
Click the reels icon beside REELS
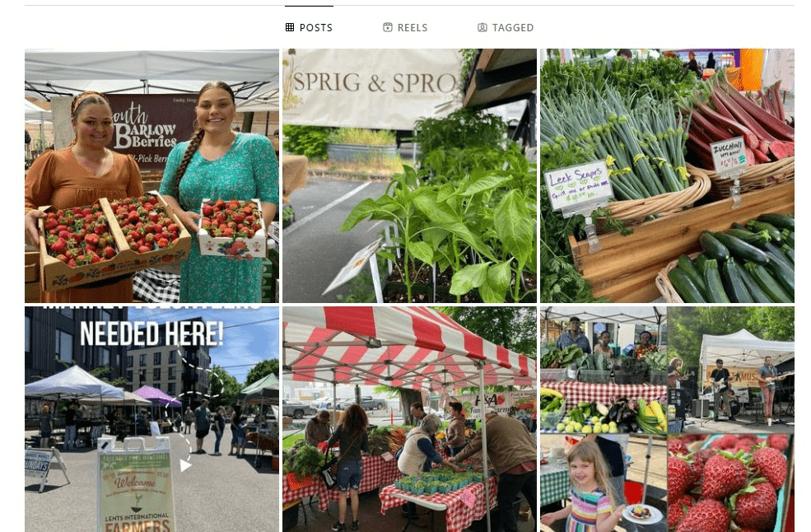pyautogui.click(x=388, y=27)
